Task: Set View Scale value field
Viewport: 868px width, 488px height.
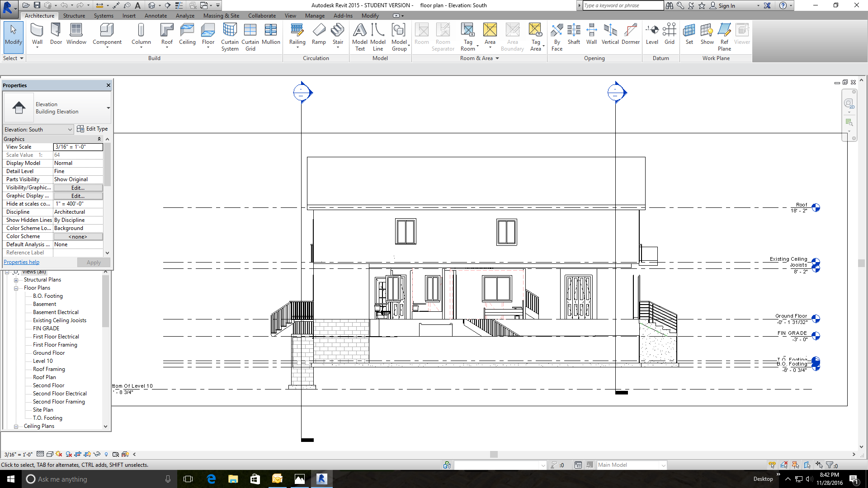Action: tap(78, 146)
